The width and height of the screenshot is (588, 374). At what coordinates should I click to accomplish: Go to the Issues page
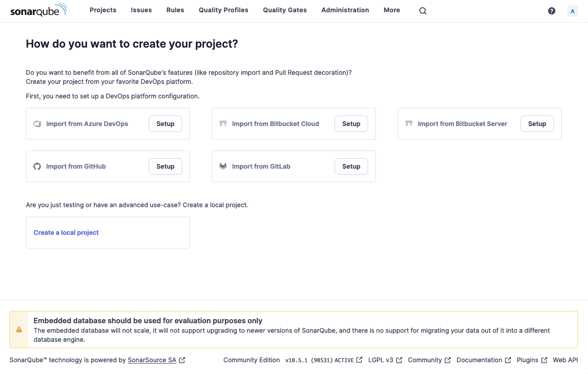coord(141,10)
